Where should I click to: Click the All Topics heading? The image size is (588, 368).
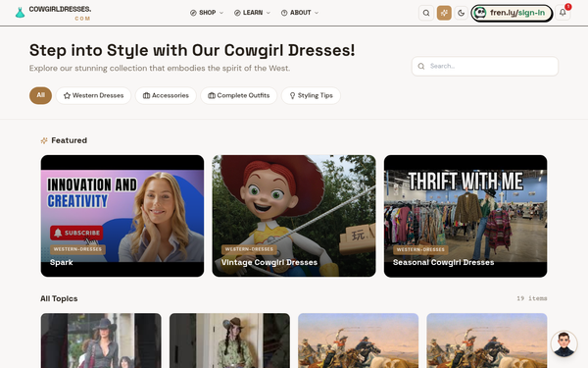coord(59,298)
